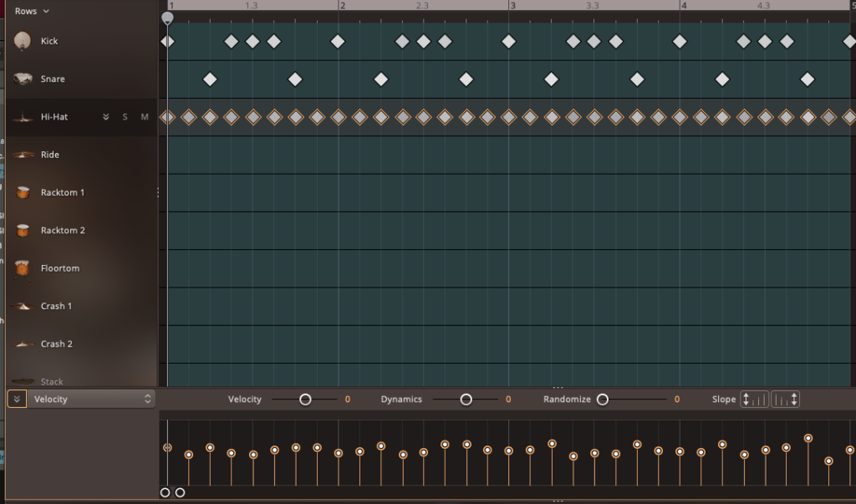This screenshot has width=856, height=504.
Task: Open the Velocity parameter dropdown
Action: click(90, 400)
